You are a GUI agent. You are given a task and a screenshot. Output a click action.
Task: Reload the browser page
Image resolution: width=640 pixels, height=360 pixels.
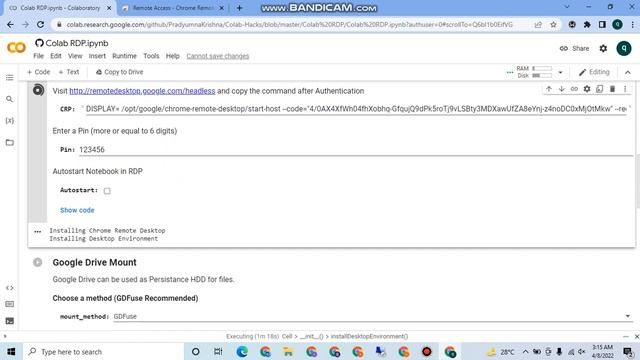[40, 24]
